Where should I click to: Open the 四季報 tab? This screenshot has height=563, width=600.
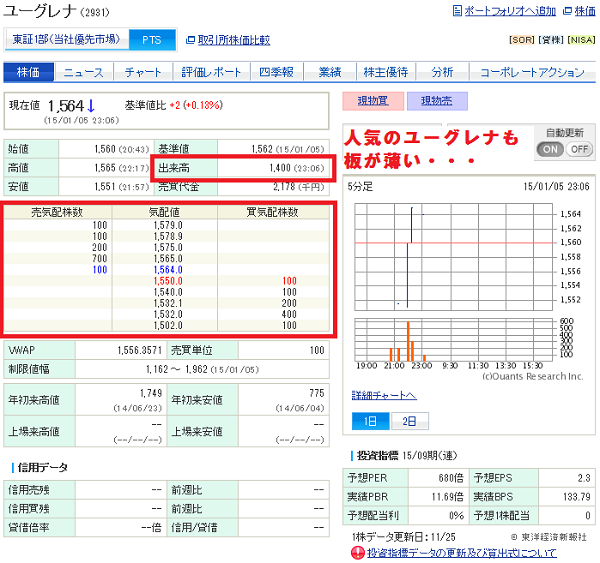[x=277, y=72]
